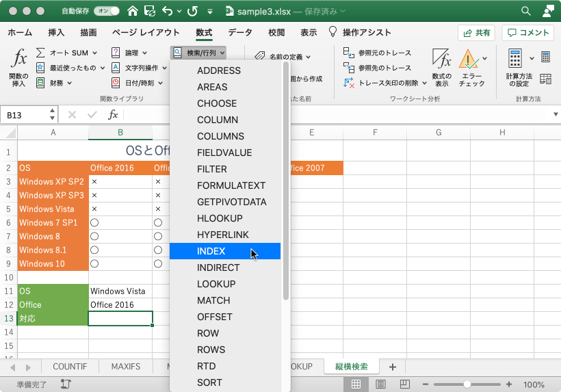The width and height of the screenshot is (561, 392).
Task: Open the Text functions icon
Action: coord(116,68)
